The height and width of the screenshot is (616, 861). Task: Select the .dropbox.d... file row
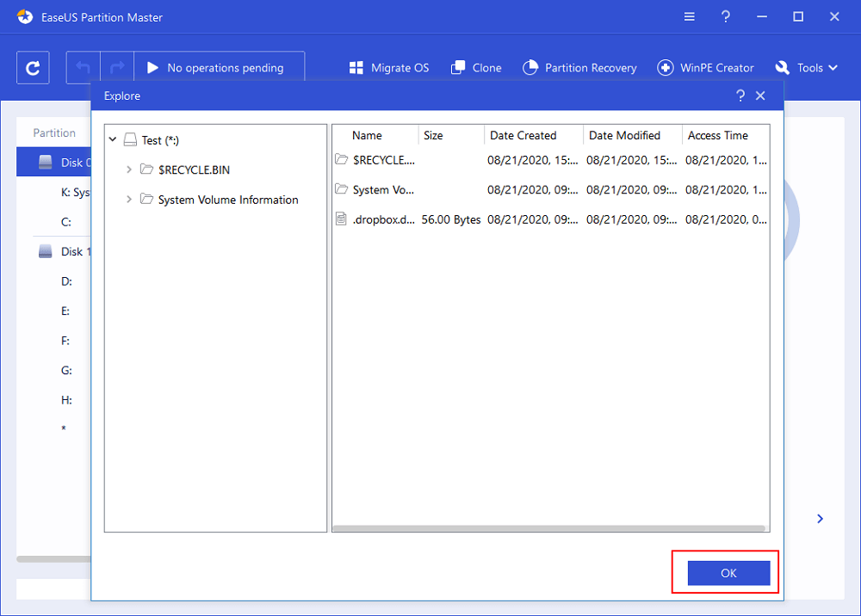coord(551,219)
